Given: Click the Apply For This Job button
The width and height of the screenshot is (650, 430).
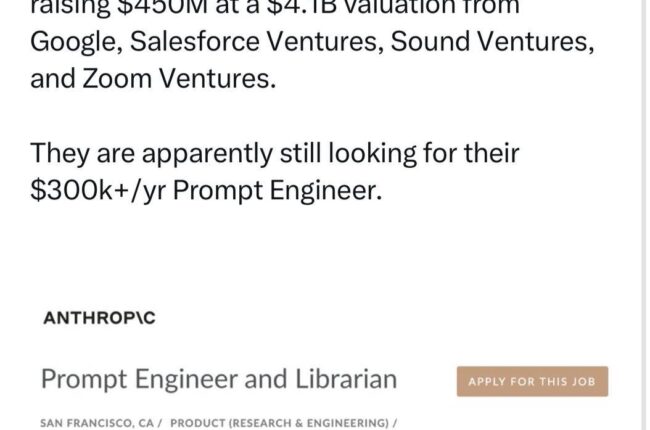Looking at the screenshot, I should [x=532, y=381].
